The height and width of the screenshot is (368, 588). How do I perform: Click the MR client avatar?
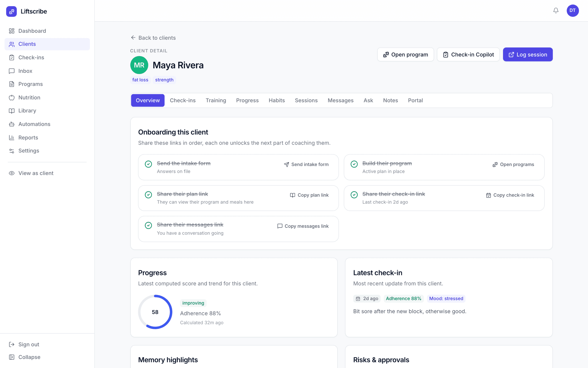click(x=139, y=65)
